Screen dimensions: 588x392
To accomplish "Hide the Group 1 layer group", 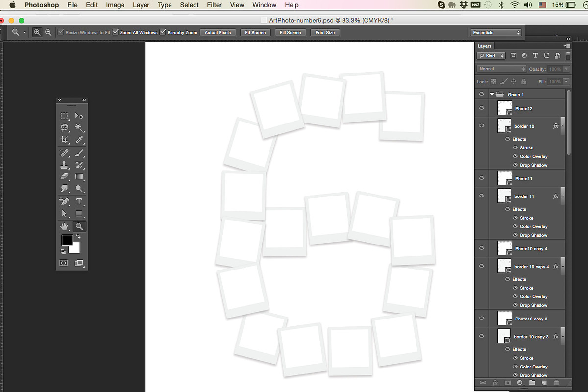I will coord(482,94).
